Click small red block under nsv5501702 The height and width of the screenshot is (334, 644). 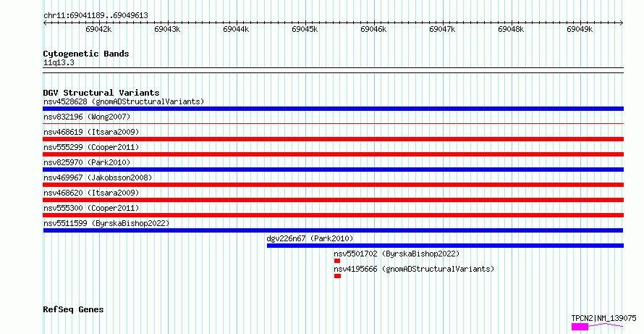tap(337, 261)
